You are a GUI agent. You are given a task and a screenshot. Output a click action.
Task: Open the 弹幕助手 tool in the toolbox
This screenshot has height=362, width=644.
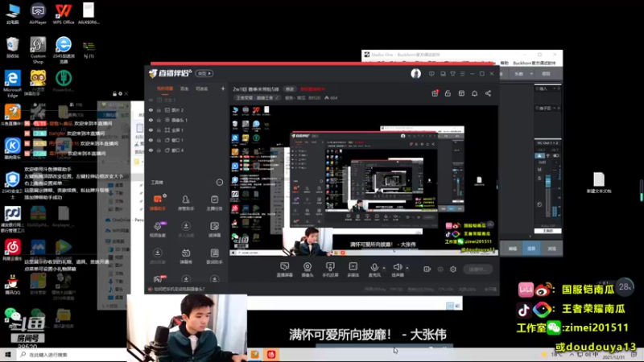158,203
